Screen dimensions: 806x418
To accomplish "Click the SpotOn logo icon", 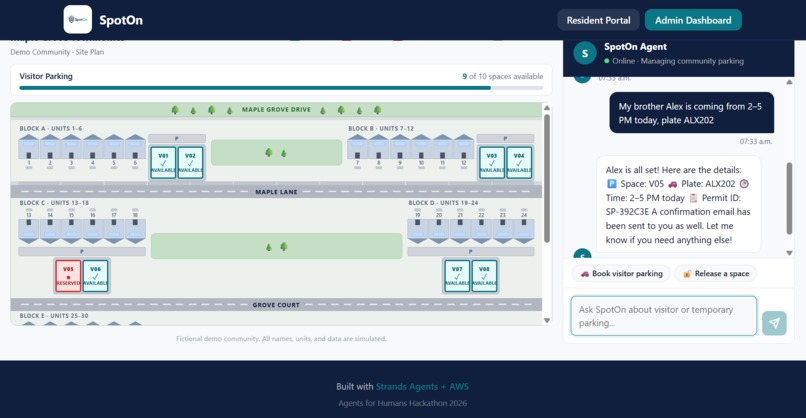I will pos(78,20).
